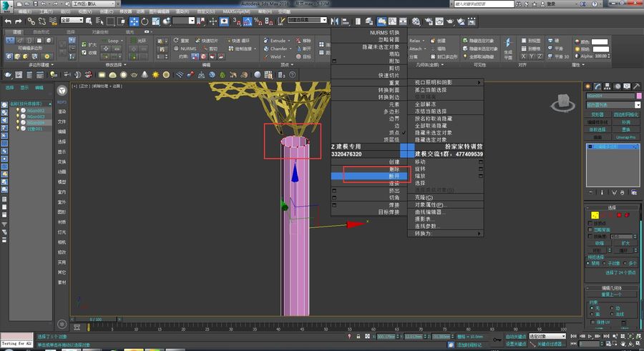Open 转换为 submenu in quad menu
Image resolution: width=644 pixels, height=351 pixels.
446,233
